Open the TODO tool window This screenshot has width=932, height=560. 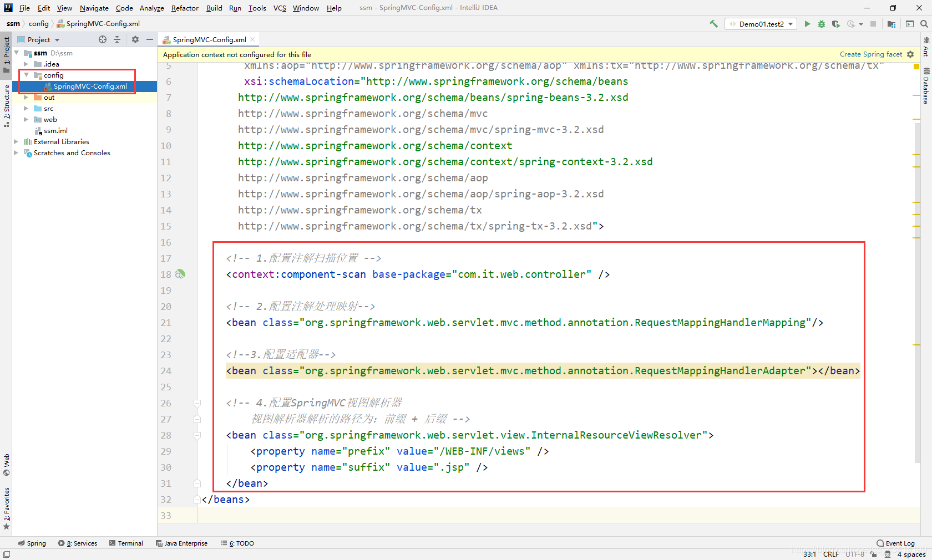pyautogui.click(x=237, y=543)
